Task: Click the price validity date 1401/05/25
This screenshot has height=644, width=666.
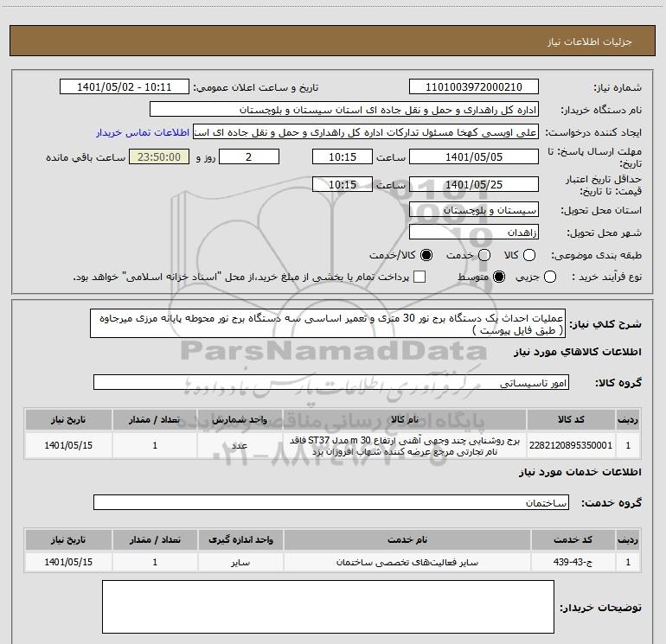Action: coord(474,184)
